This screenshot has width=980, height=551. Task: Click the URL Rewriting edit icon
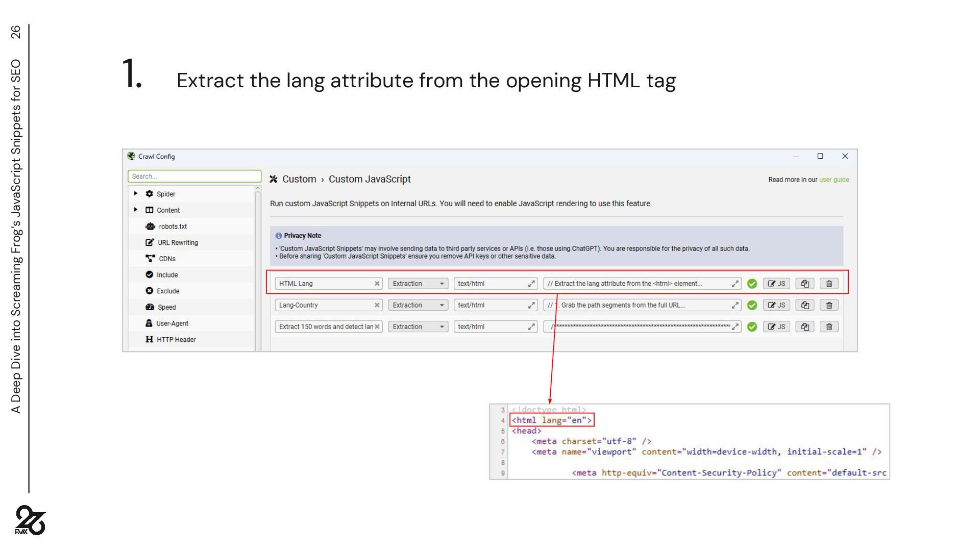(x=150, y=242)
